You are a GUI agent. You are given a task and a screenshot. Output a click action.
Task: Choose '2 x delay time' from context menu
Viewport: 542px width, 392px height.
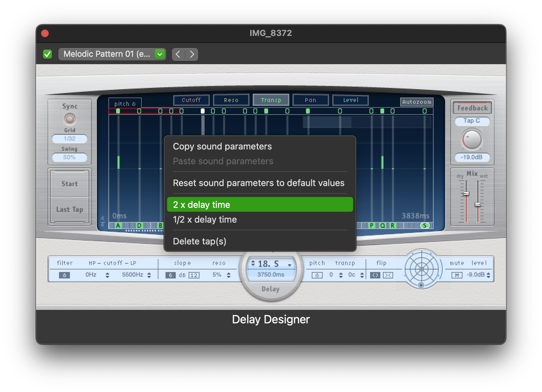click(260, 205)
